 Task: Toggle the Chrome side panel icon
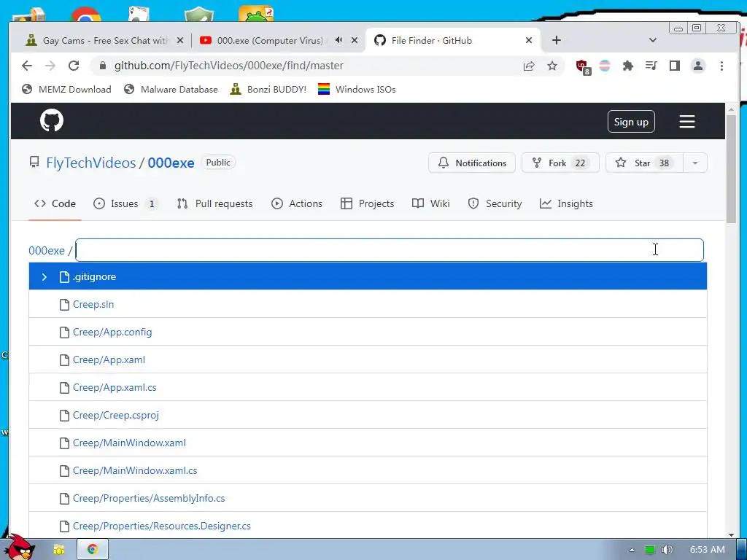pyautogui.click(x=675, y=66)
